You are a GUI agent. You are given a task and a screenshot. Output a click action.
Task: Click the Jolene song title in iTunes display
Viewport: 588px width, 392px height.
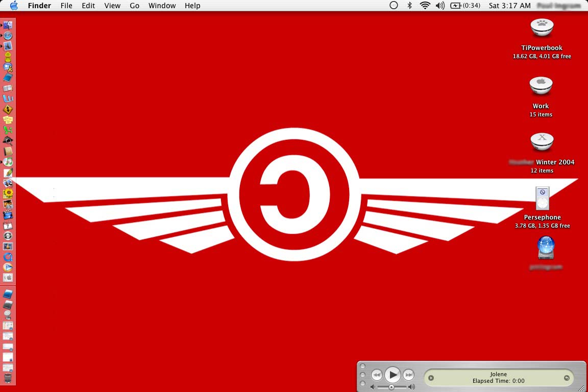point(498,374)
